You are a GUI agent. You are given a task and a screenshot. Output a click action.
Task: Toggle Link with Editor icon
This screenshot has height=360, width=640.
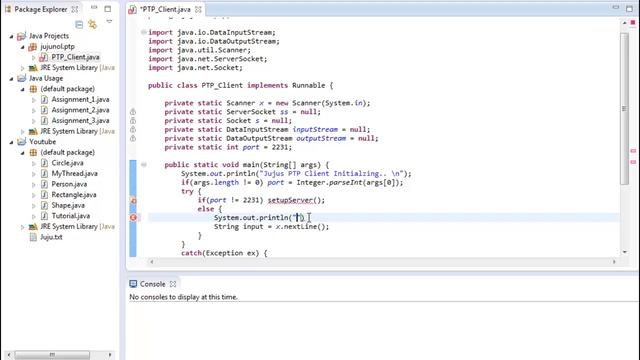tap(93, 24)
